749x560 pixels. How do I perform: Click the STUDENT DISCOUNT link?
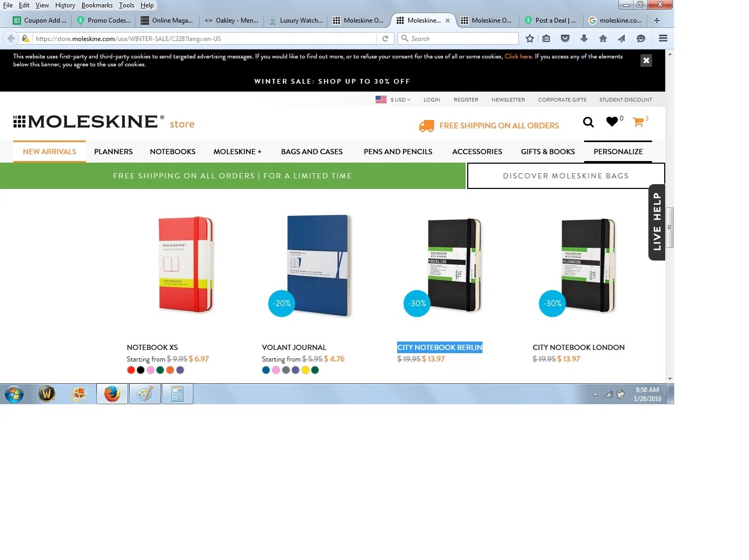point(626,99)
